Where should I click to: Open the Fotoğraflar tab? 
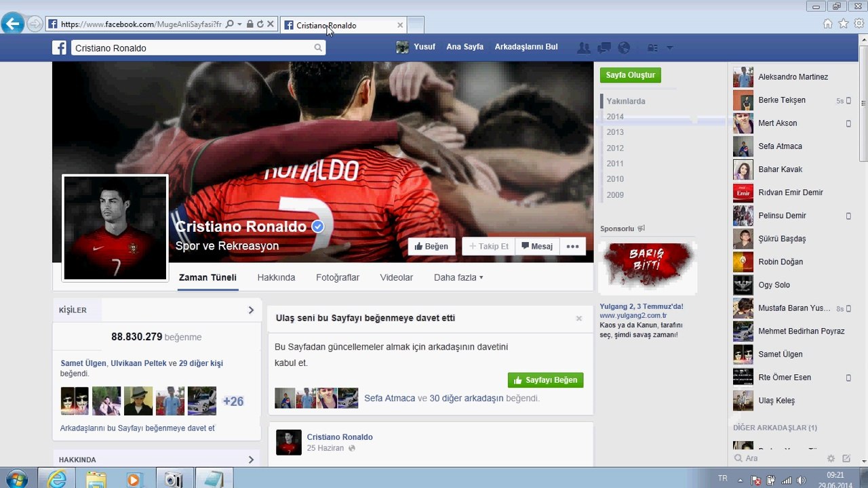pyautogui.click(x=338, y=277)
